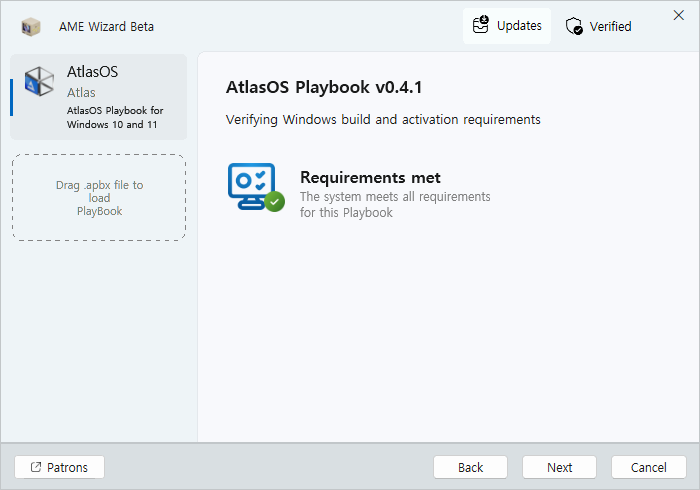Click the AtlasOS Playbook v0.4.1 title
700x490 pixels.
coord(324,87)
